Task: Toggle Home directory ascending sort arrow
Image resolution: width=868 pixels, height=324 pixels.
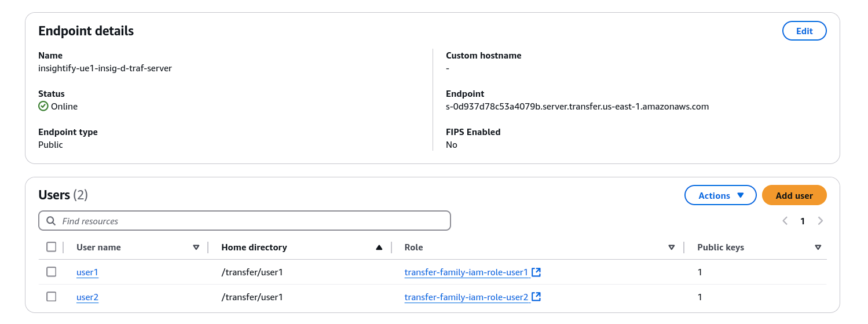Action: point(379,247)
